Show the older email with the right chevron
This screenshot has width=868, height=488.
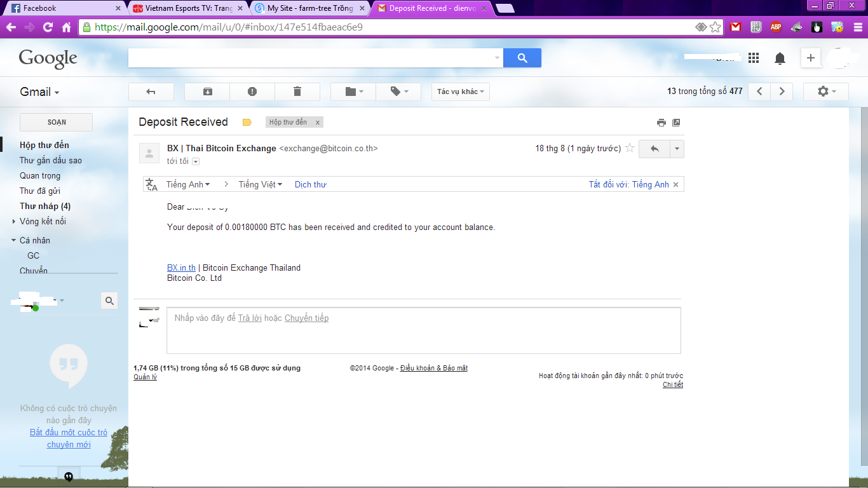tap(782, 91)
